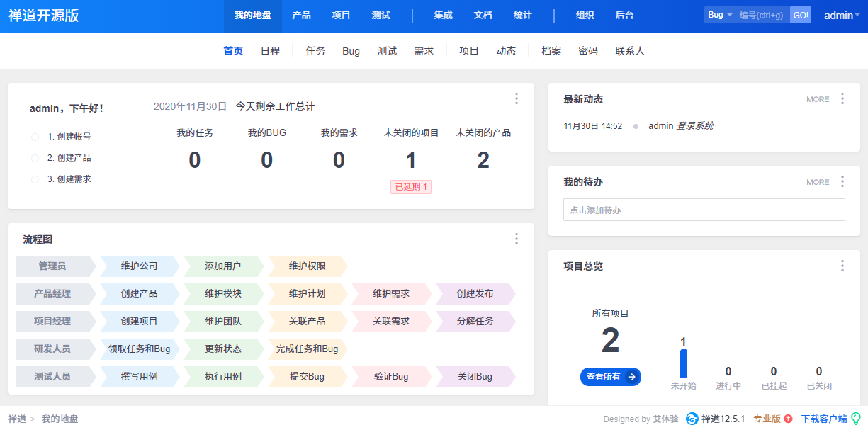Open the welcome block's three-dot options menu
This screenshot has width=868, height=430.
pos(517,98)
